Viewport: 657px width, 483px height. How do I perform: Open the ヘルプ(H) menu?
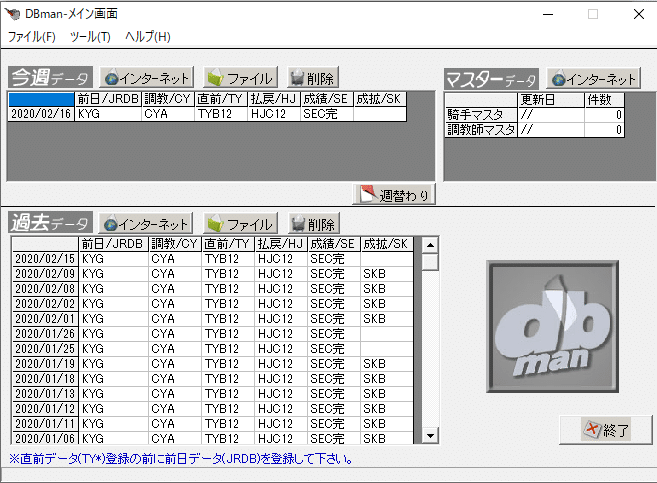tap(147, 37)
